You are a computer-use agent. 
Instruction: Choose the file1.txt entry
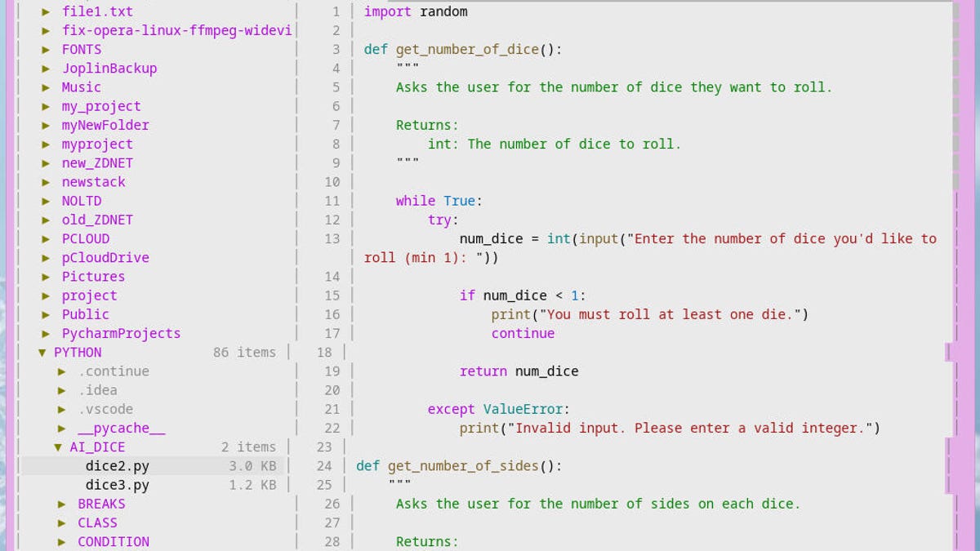(x=96, y=11)
